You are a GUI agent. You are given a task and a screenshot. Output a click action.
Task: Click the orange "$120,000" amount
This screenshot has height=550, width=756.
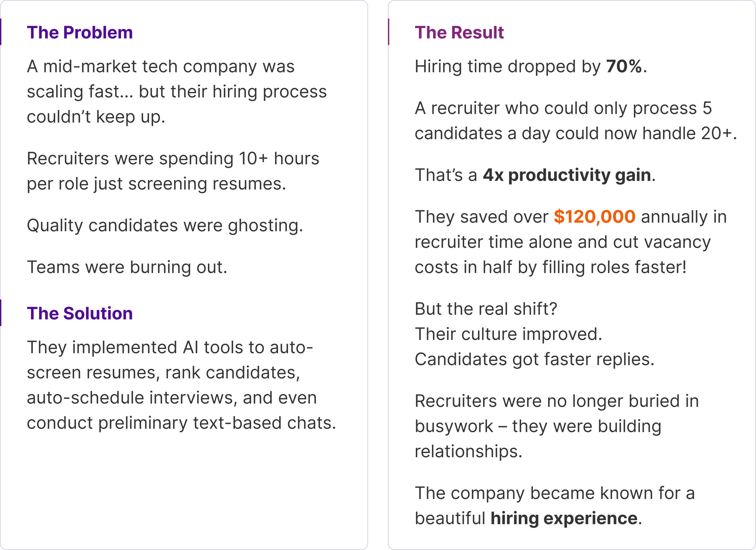pos(594,217)
